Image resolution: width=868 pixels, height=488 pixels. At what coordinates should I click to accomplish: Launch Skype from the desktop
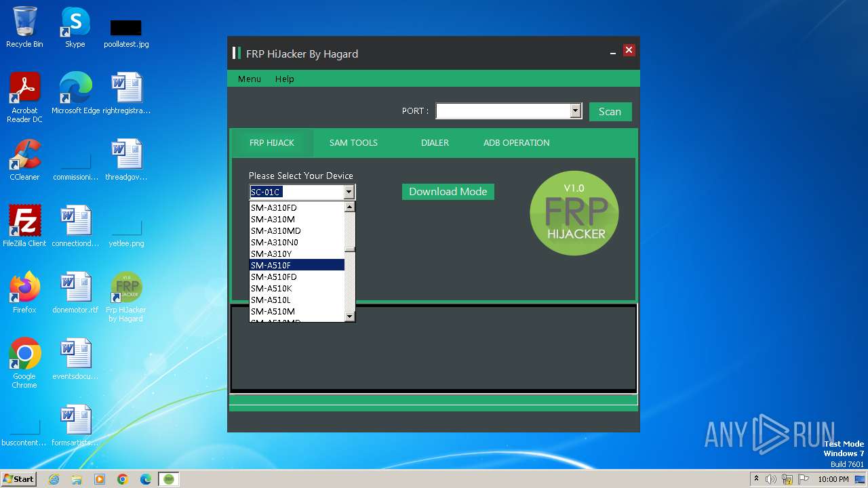75,27
